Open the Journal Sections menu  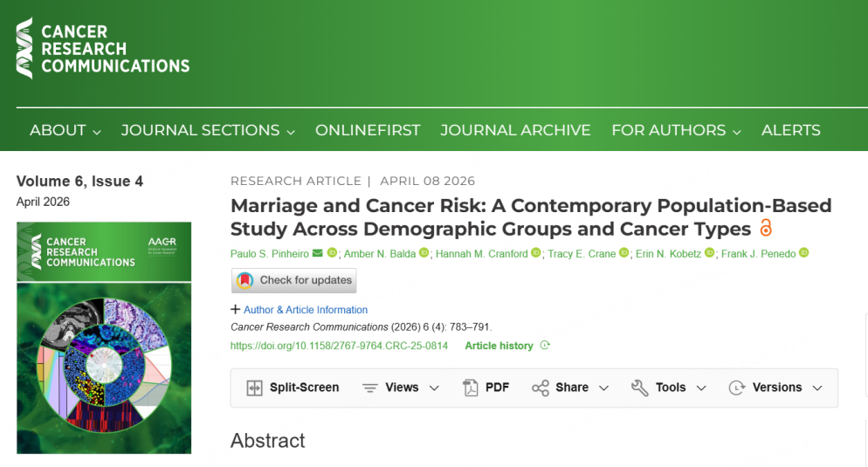208,130
